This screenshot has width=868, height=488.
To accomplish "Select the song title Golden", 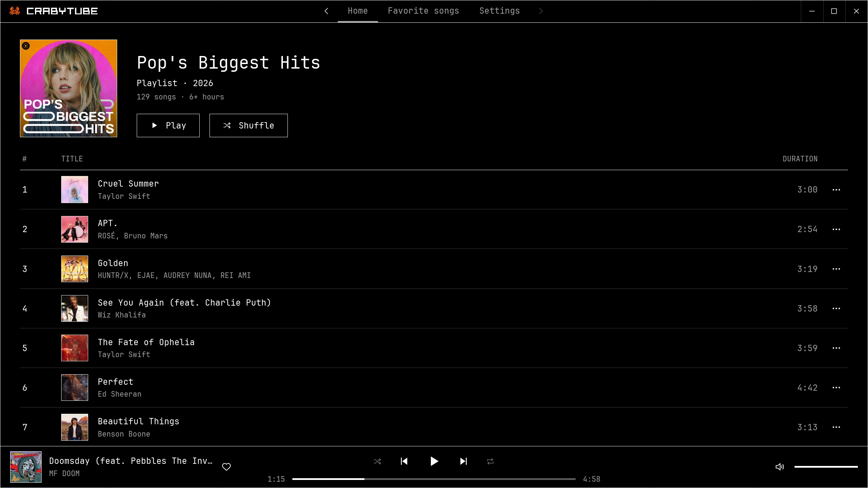I will [113, 263].
